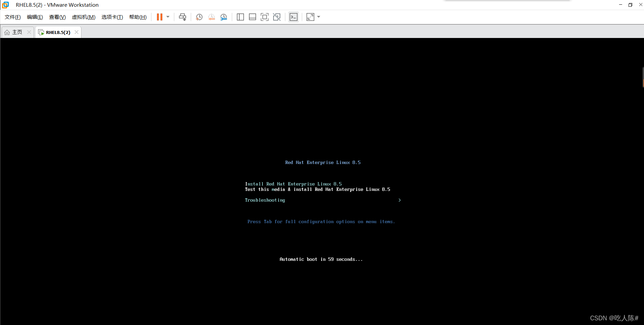Select the Troubleshooting boot entry
Screen dimensions: 644x325
click(265, 200)
